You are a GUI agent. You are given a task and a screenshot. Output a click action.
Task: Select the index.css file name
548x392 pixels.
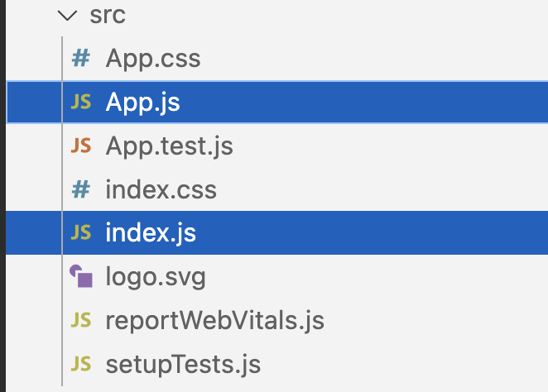pos(161,190)
